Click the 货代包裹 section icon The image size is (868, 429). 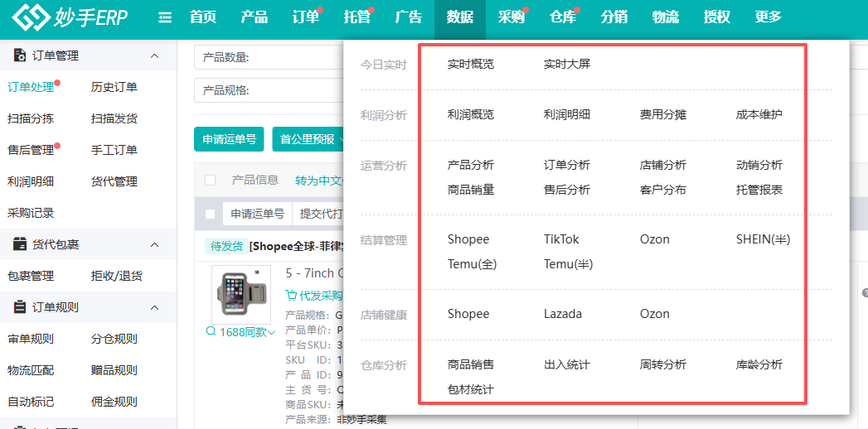pos(20,244)
